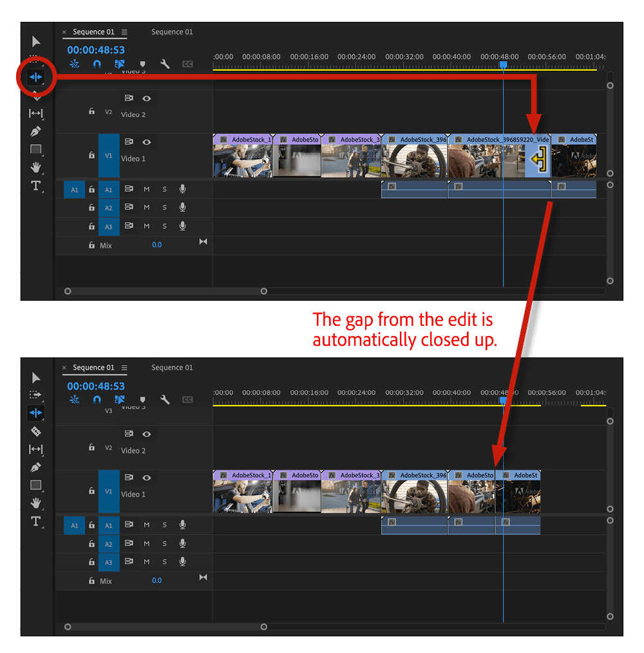Select AdobeStock_3 clip in lower timeline
The height and width of the screenshot is (653, 644).
[x=351, y=491]
